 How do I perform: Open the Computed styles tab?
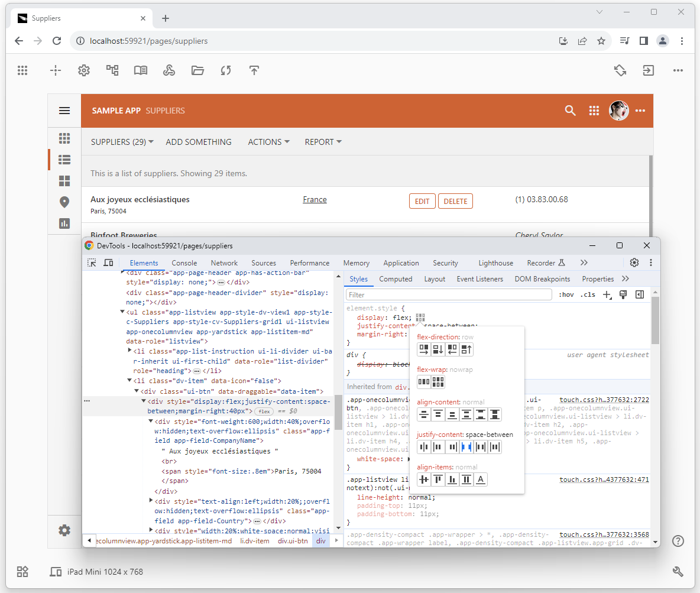[x=396, y=279]
